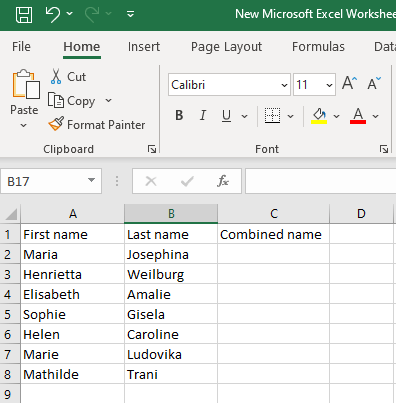Select the cell containing Trani
Screen dimensions: 396x403
point(171,374)
